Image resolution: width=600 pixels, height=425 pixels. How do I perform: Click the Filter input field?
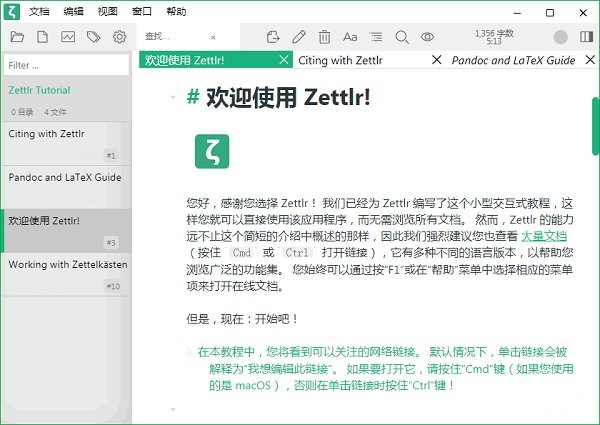click(67, 65)
